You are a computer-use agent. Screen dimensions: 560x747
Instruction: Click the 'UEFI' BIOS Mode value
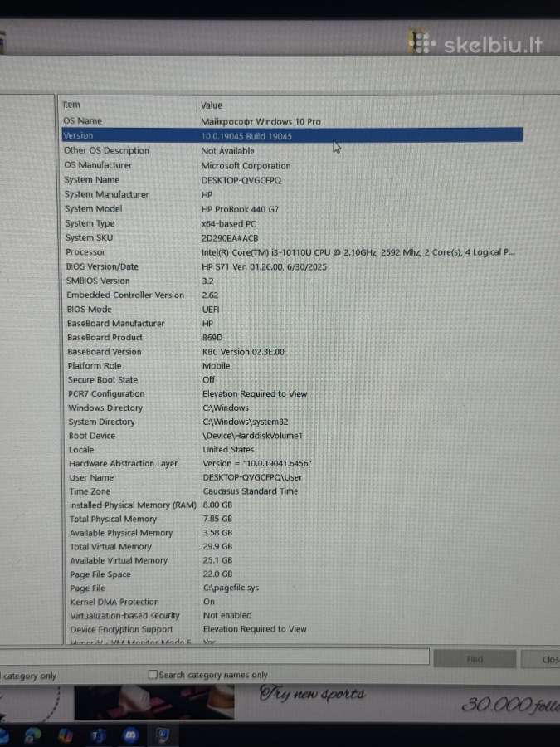(211, 310)
